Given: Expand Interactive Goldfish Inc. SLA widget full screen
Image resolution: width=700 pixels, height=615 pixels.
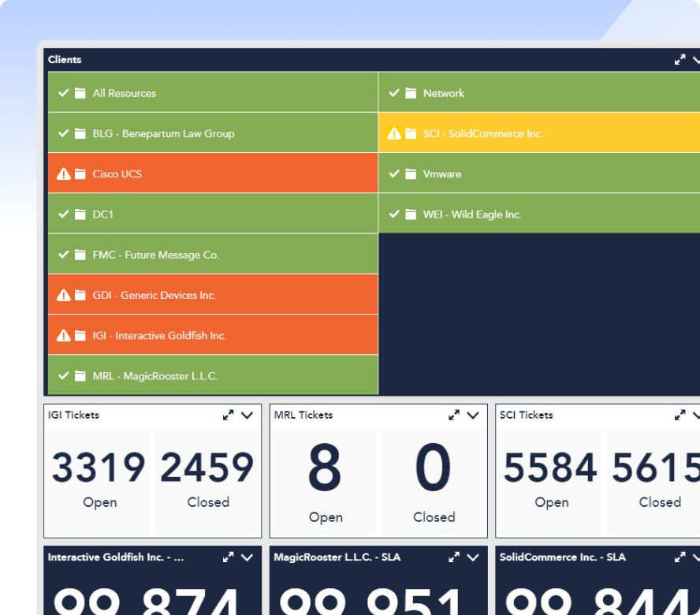Looking at the screenshot, I should (228, 557).
